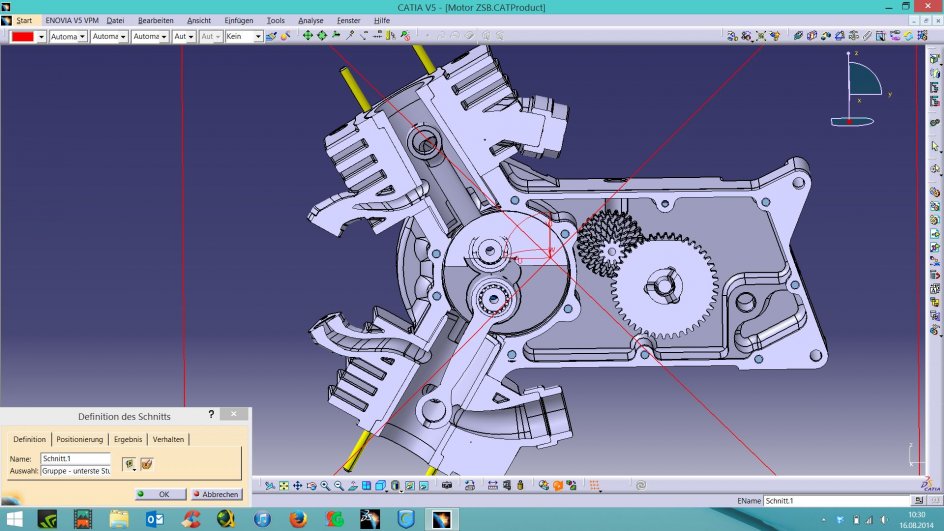The width and height of the screenshot is (944, 531).
Task: Open the Ergebnis tab
Action: click(x=128, y=439)
